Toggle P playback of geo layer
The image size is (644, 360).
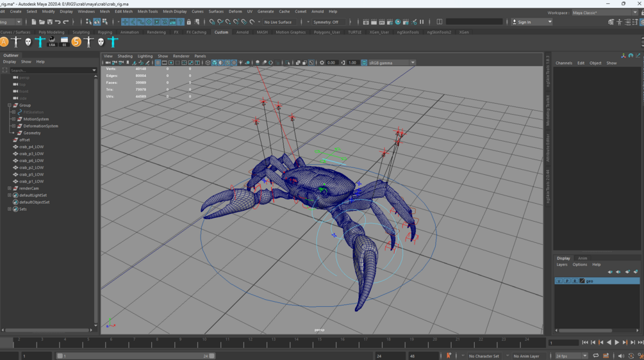pyautogui.click(x=567, y=281)
